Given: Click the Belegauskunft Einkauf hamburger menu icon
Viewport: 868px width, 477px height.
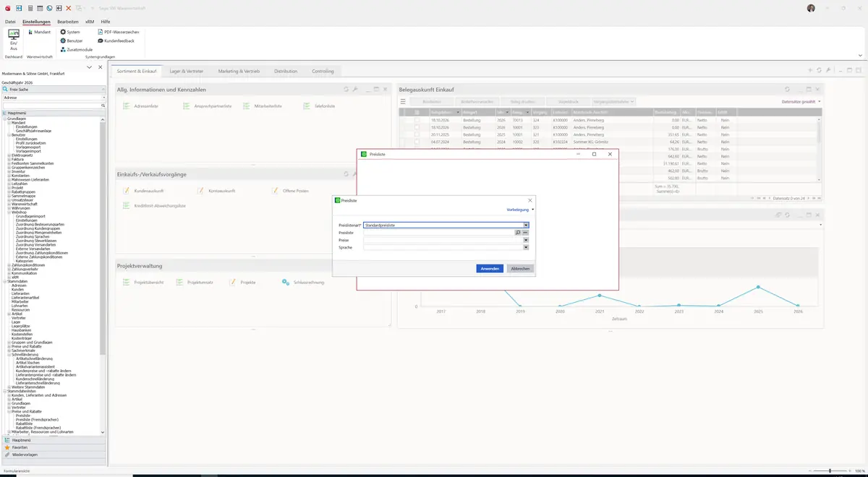Looking at the screenshot, I should (x=403, y=102).
